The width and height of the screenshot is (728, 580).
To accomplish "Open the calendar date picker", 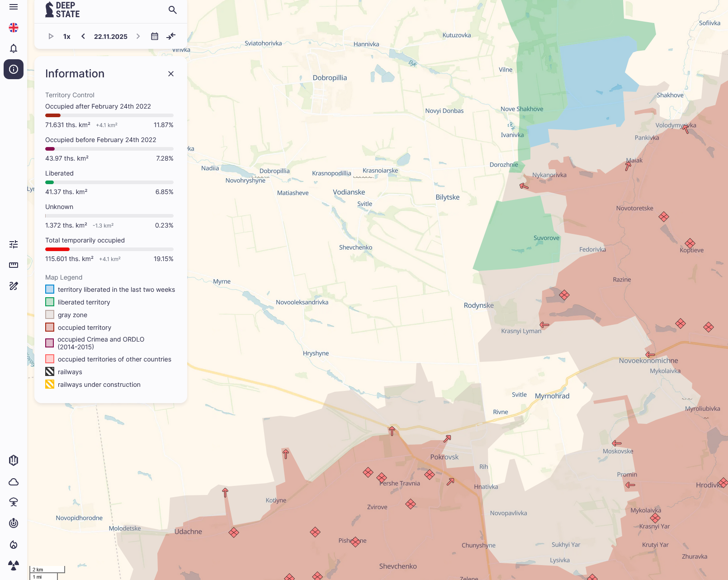I will (x=155, y=36).
